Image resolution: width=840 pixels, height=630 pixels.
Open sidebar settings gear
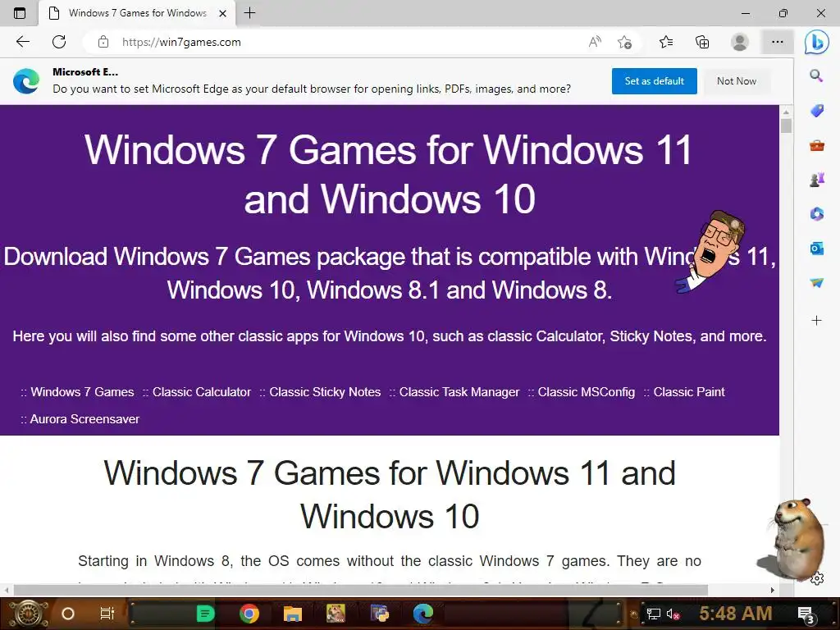[817, 578]
